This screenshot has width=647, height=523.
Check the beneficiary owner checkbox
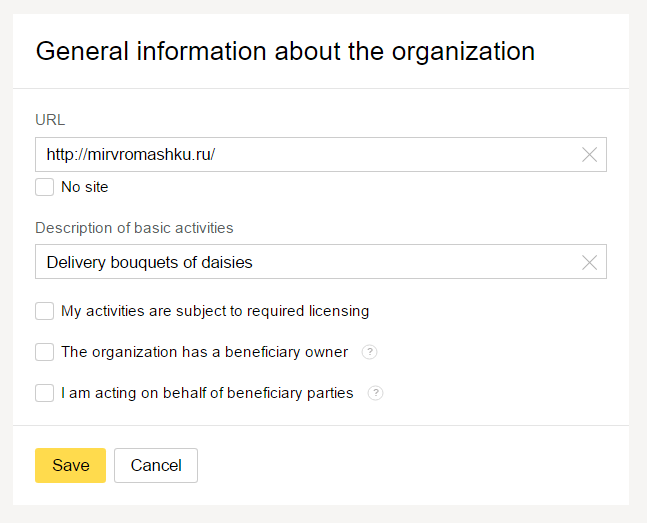click(45, 352)
